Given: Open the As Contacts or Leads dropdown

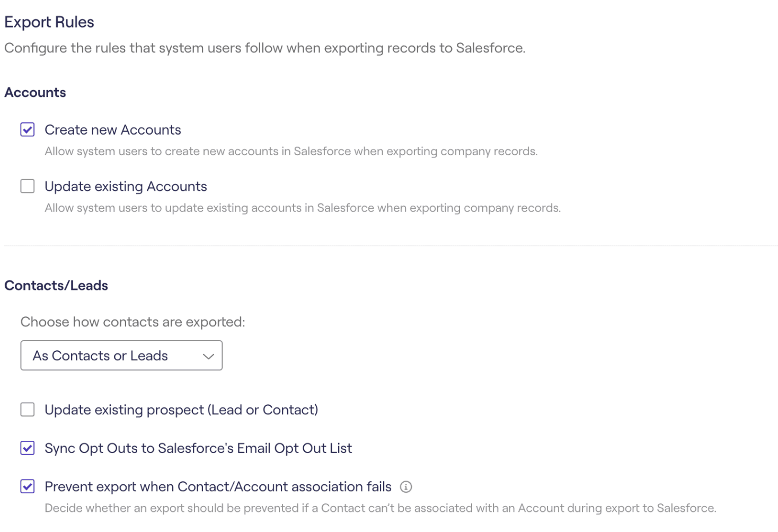Looking at the screenshot, I should click(x=121, y=356).
